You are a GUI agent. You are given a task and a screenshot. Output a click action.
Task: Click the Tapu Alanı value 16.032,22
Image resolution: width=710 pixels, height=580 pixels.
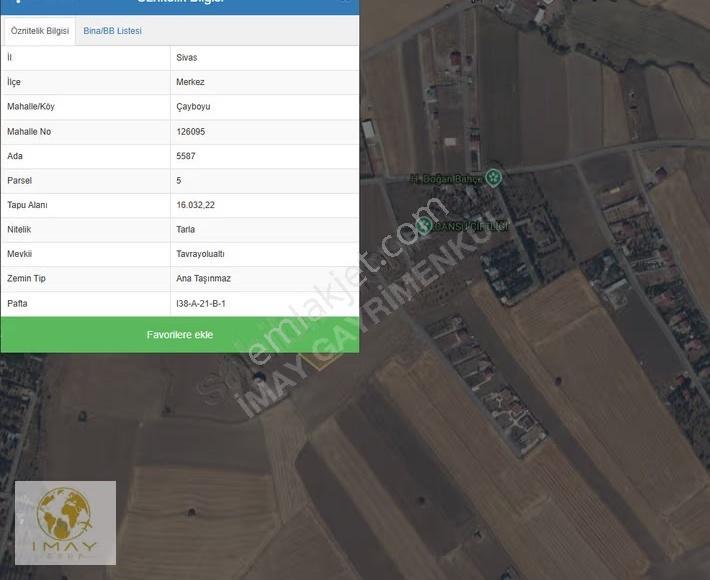(196, 205)
